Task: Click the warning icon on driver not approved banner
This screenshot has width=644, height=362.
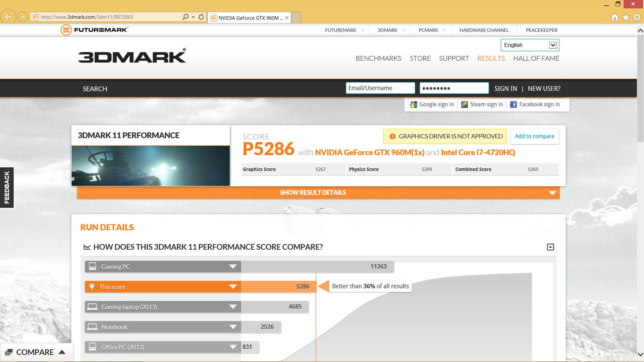Action: tap(392, 136)
